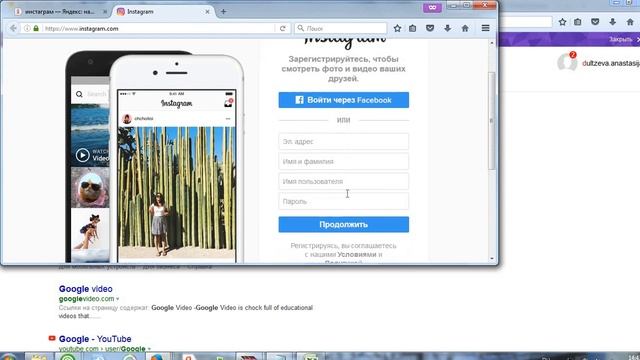
Task: Click the green padlock security icon
Action: click(x=36, y=28)
